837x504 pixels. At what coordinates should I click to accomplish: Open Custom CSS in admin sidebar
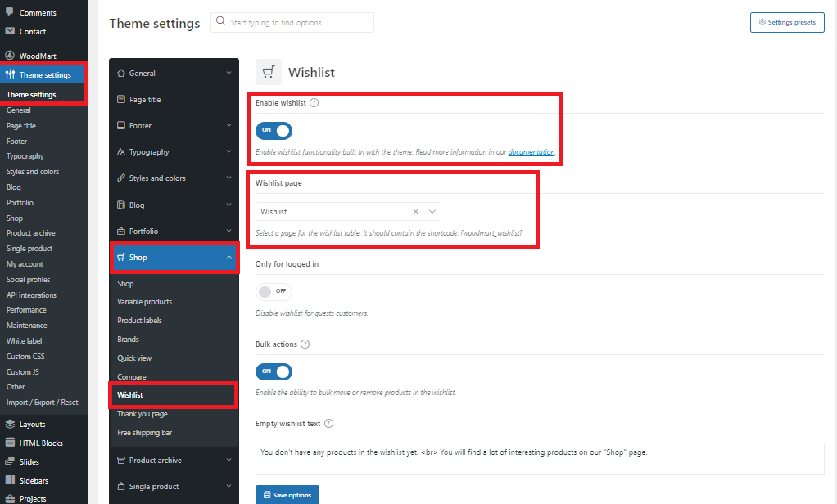coord(25,356)
